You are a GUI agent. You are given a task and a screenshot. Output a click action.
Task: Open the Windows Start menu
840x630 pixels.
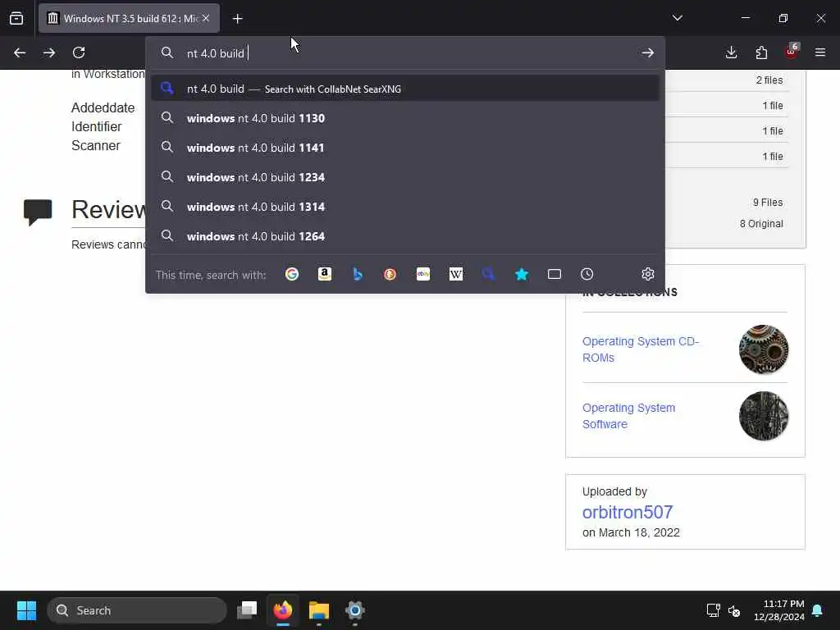click(x=26, y=610)
